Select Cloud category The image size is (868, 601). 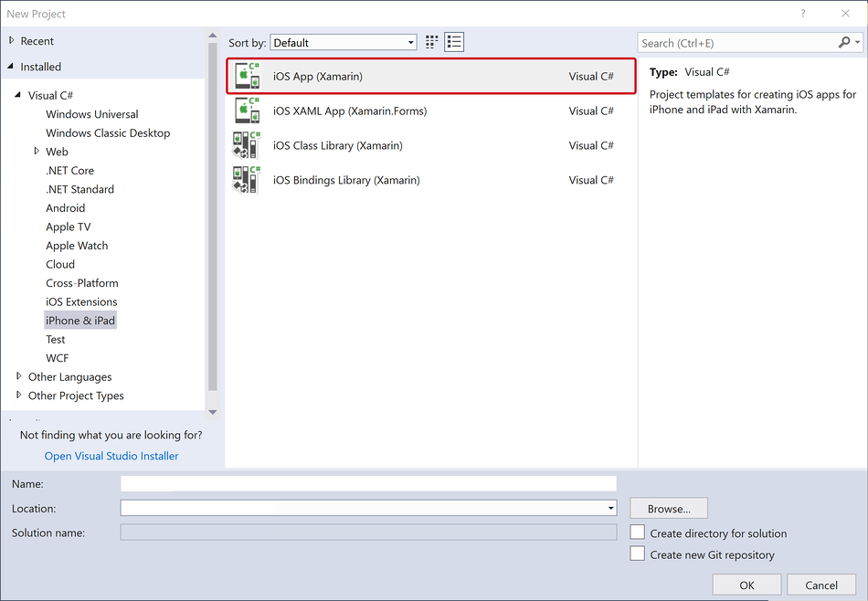point(60,264)
